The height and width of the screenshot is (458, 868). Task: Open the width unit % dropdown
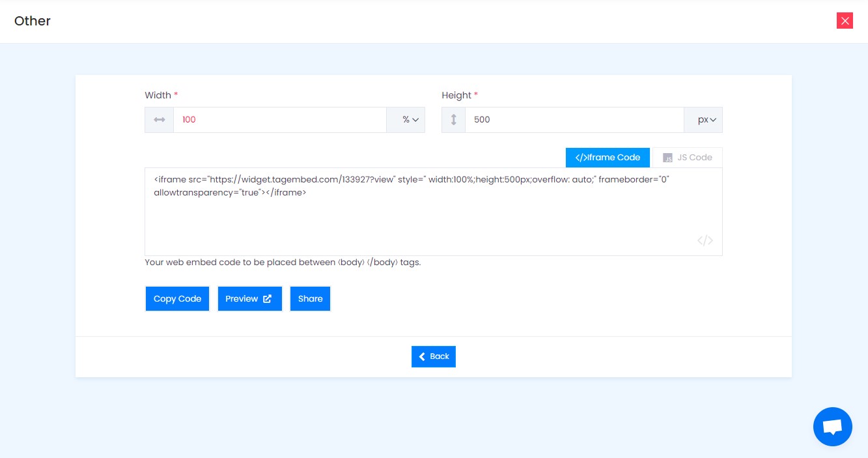[406, 120]
